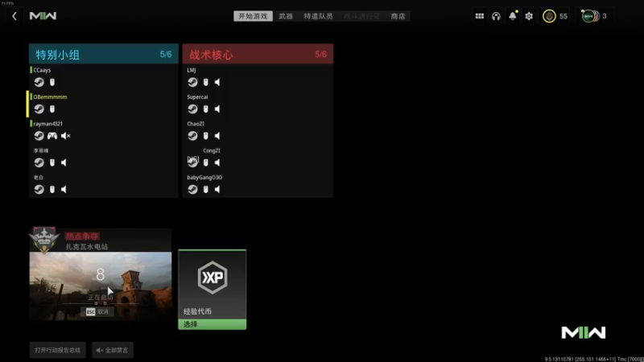This screenshot has height=362, width=644.
Task: Click mouse input icon for LMJ
Action: 206,82
